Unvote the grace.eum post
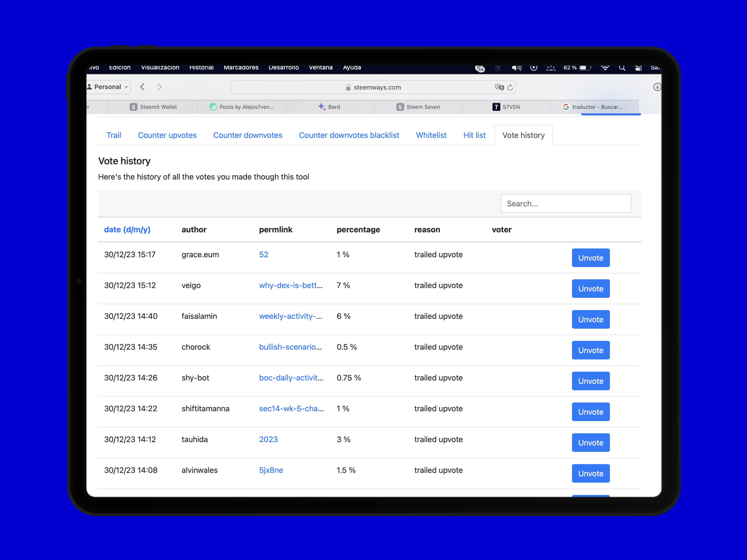 [591, 258]
